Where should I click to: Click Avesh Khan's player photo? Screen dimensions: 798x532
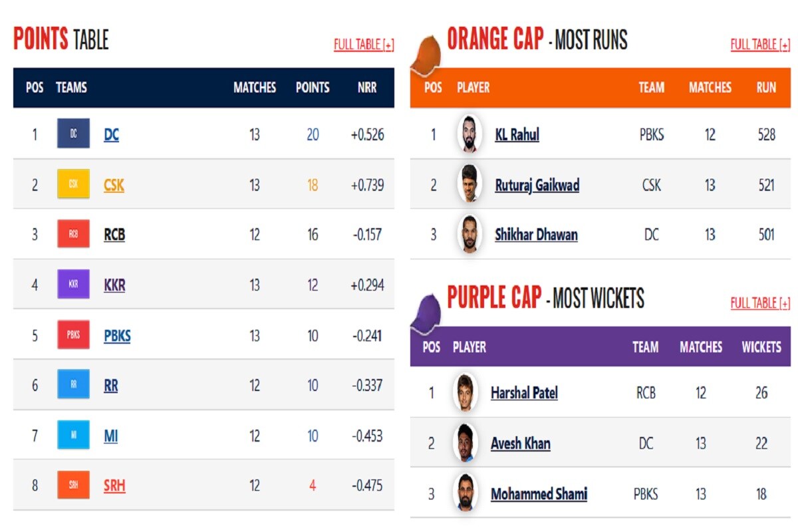[x=465, y=443]
